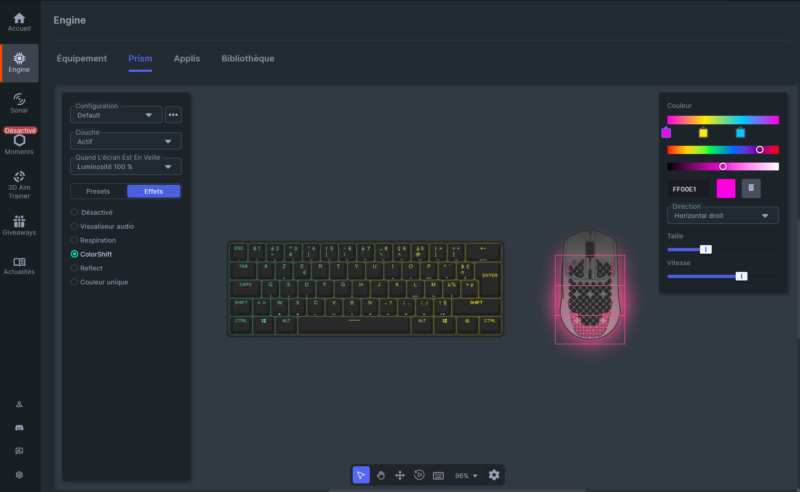Screen dimensions: 800x492
Task: Click the color gradient bar
Action: click(x=723, y=120)
